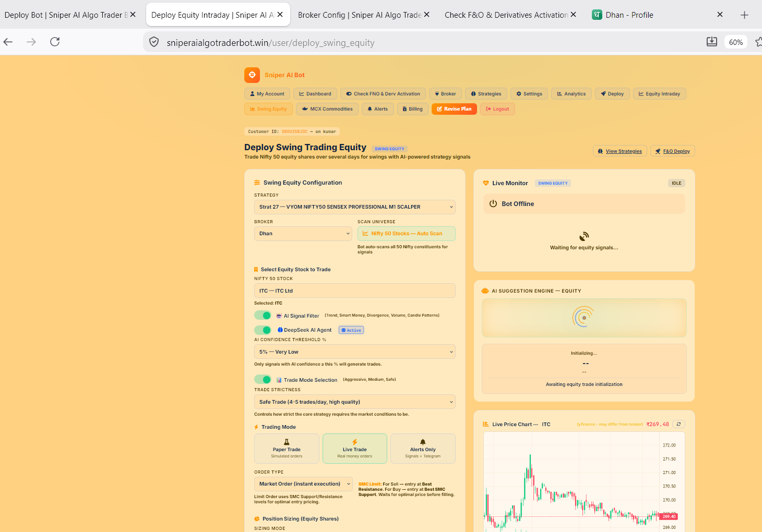
Task: Select Paper Trade simulated orders mode
Action: (287, 449)
